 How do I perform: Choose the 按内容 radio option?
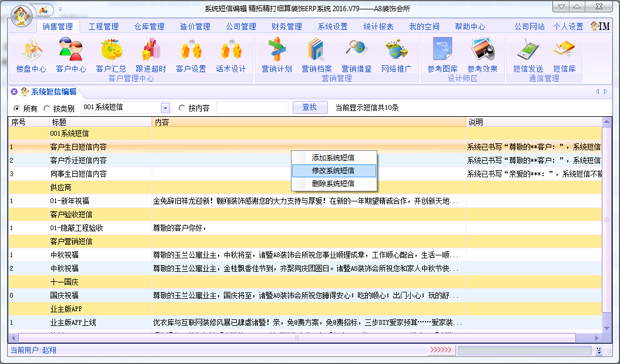tap(182, 109)
